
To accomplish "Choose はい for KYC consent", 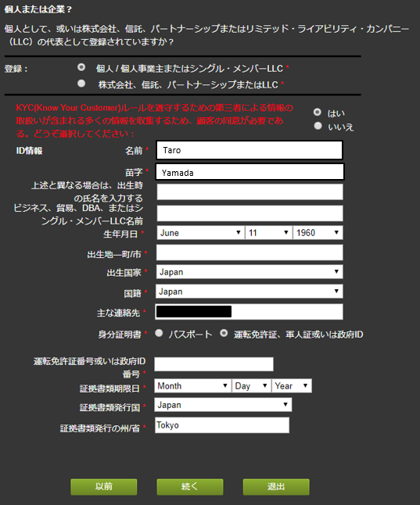I will 318,112.
